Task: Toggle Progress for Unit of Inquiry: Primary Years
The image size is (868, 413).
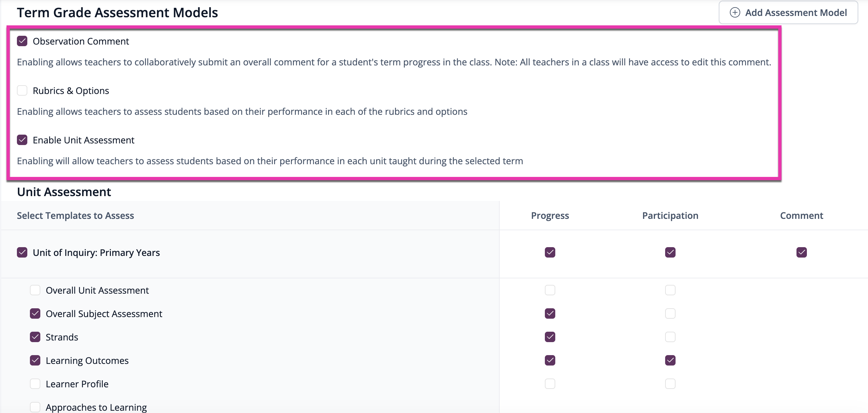Action: [550, 252]
